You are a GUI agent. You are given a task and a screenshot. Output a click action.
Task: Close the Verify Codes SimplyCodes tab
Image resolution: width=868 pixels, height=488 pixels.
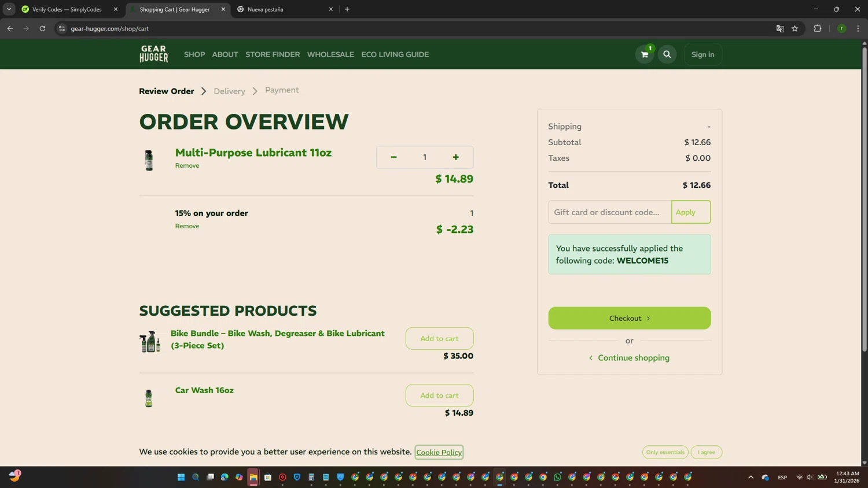pyautogui.click(x=116, y=9)
